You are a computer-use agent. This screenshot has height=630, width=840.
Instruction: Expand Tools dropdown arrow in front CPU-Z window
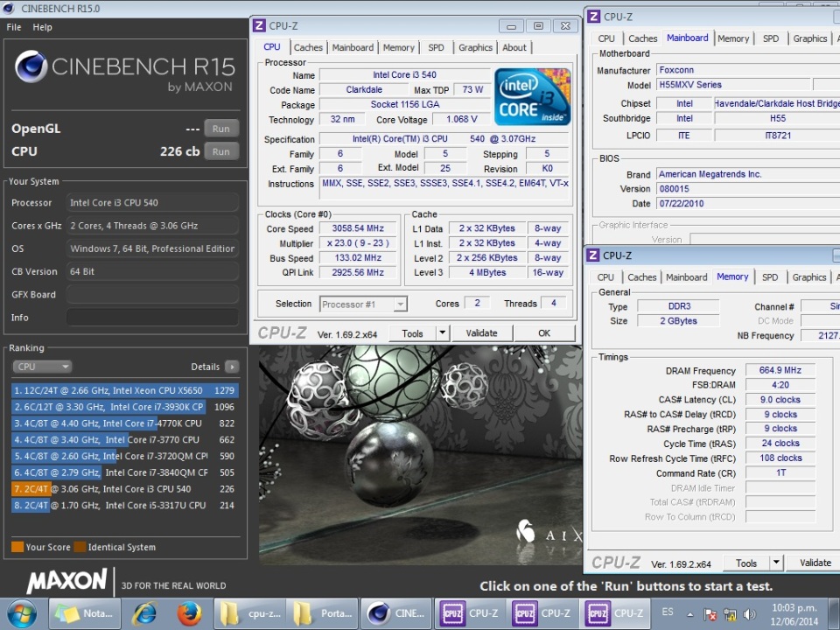tap(443, 333)
